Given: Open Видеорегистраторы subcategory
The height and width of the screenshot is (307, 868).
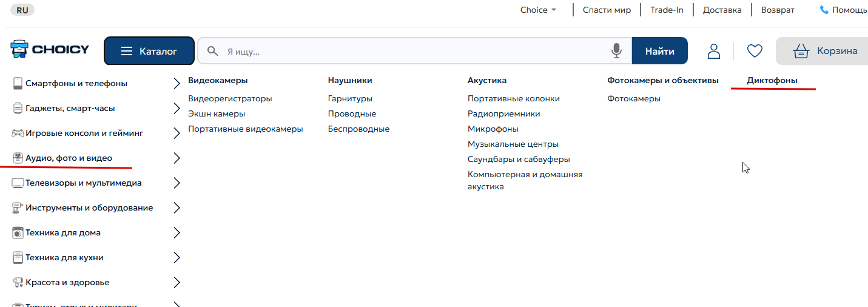Looking at the screenshot, I should point(230,98).
